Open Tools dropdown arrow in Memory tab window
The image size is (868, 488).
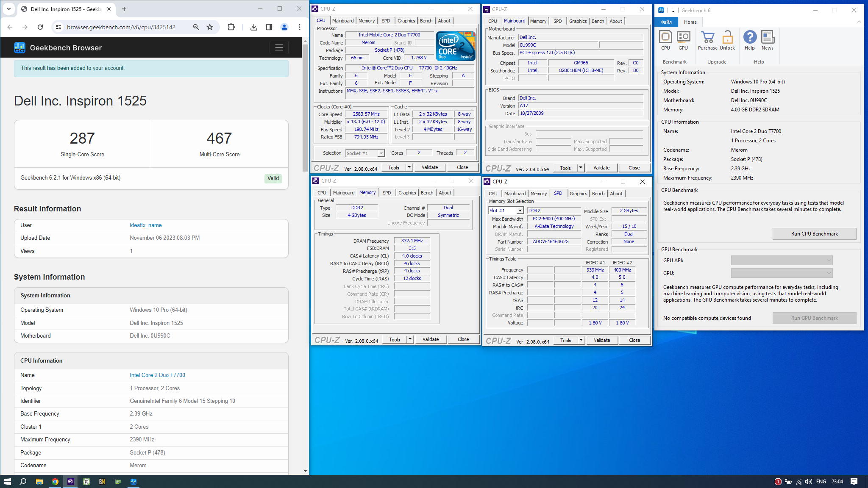pos(410,339)
